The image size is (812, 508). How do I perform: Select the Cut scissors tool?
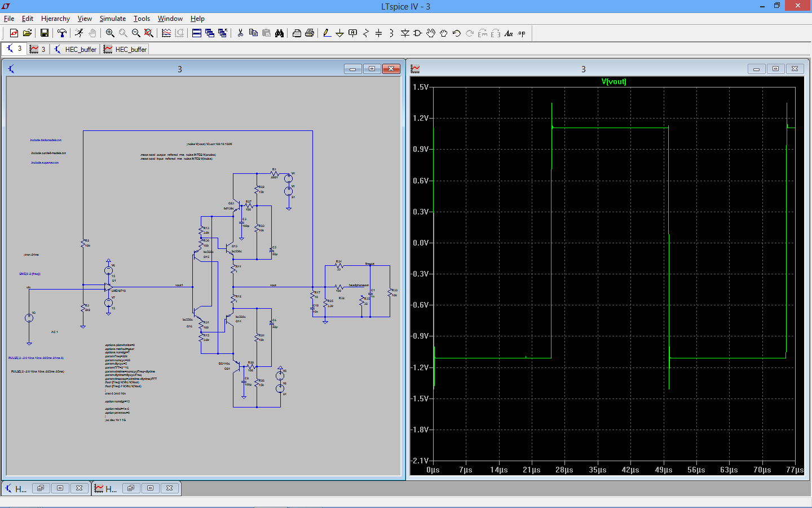240,33
